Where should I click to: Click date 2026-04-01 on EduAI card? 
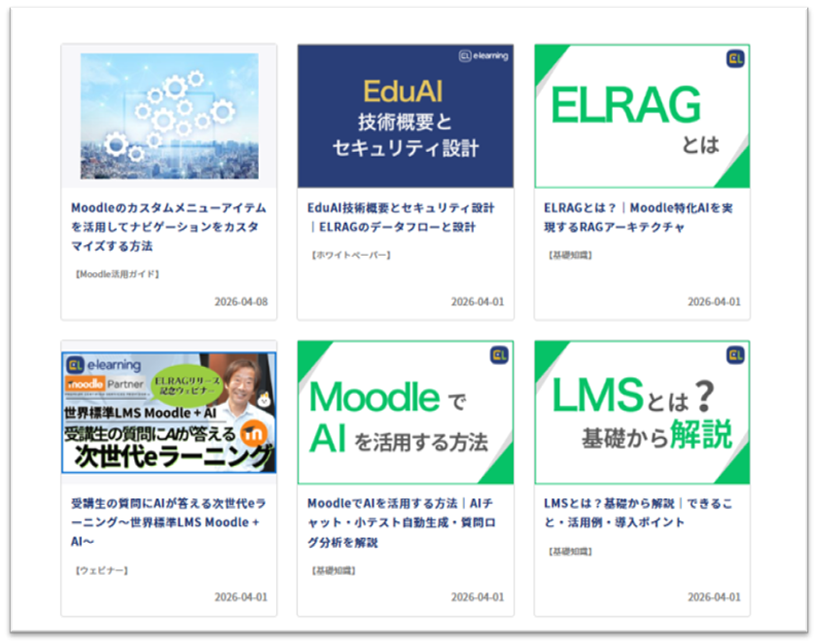point(478,302)
